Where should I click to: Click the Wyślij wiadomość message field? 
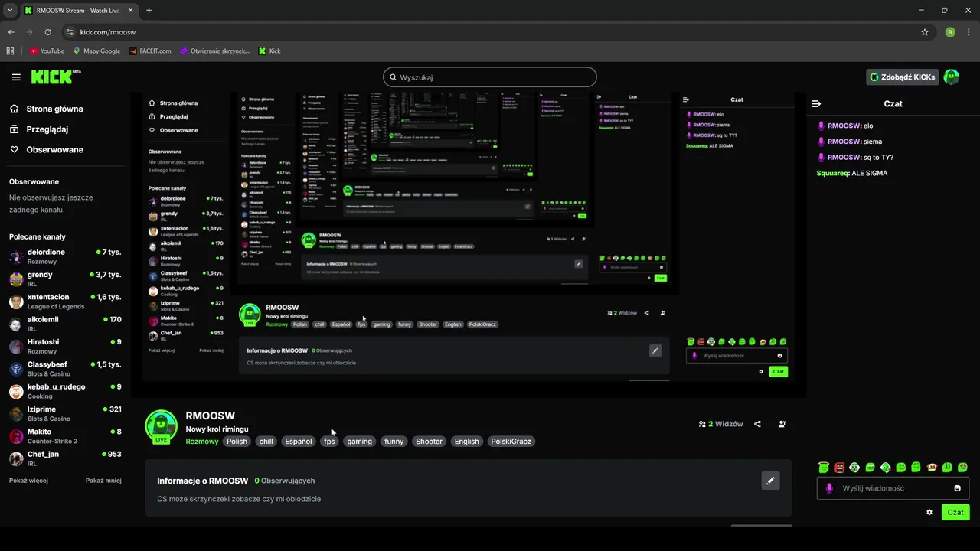click(893, 488)
